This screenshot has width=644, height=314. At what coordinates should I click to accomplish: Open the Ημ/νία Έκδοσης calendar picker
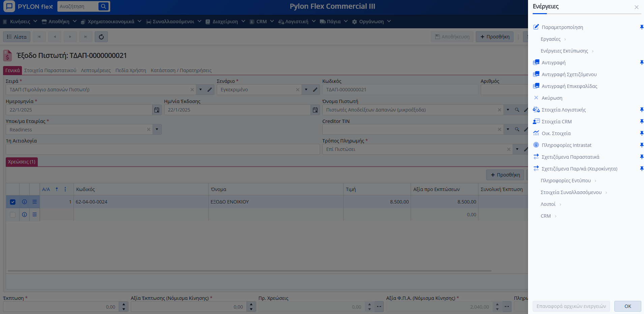pos(315,110)
